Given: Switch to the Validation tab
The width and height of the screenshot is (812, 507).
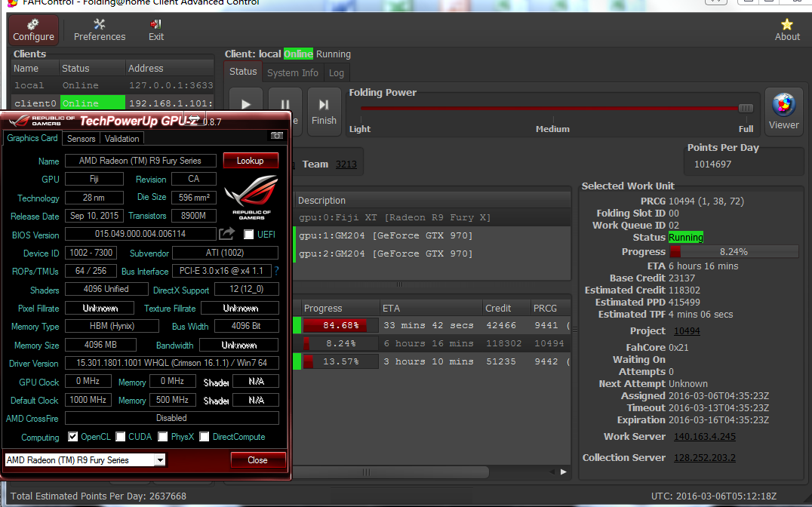Looking at the screenshot, I should (x=121, y=139).
